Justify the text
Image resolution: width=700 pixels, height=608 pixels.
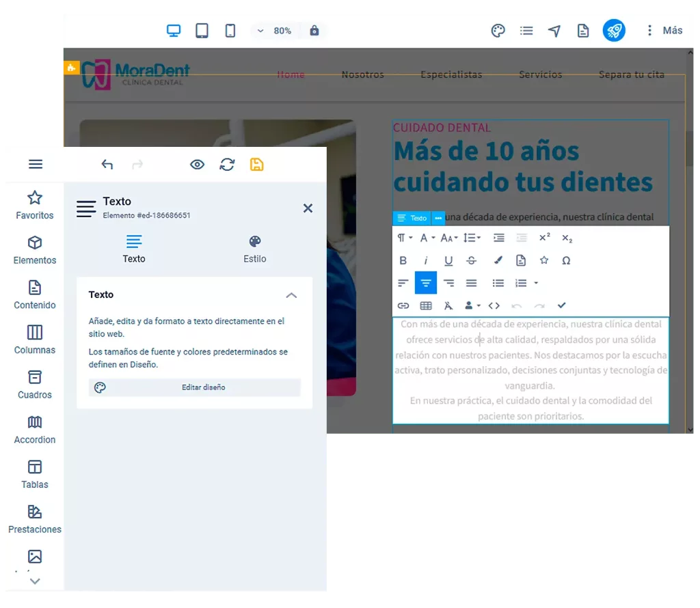coord(472,283)
